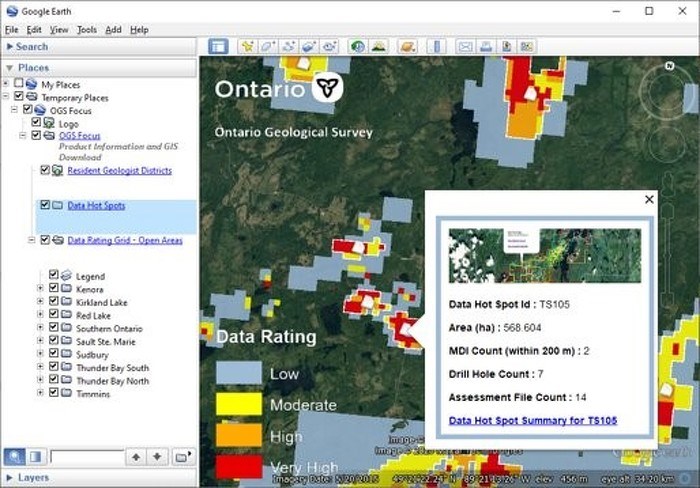Screen dimensions: 700x488
Task: Open the Help menu
Action: (139, 30)
